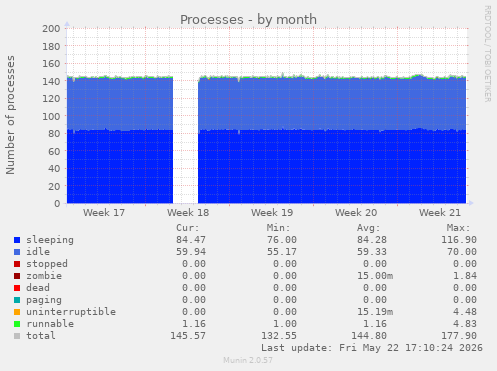
Task: Click the 'Avg:' column header
Action: 368,228
